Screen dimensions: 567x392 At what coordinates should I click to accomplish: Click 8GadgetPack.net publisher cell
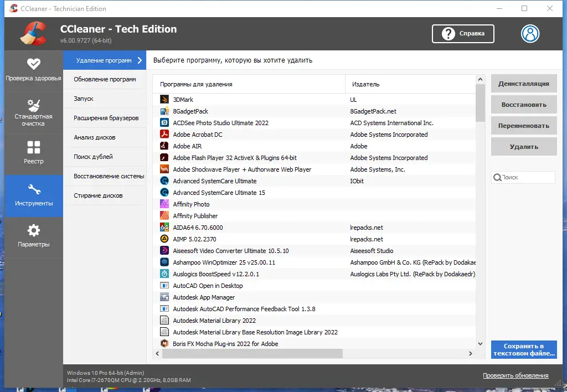(x=373, y=111)
